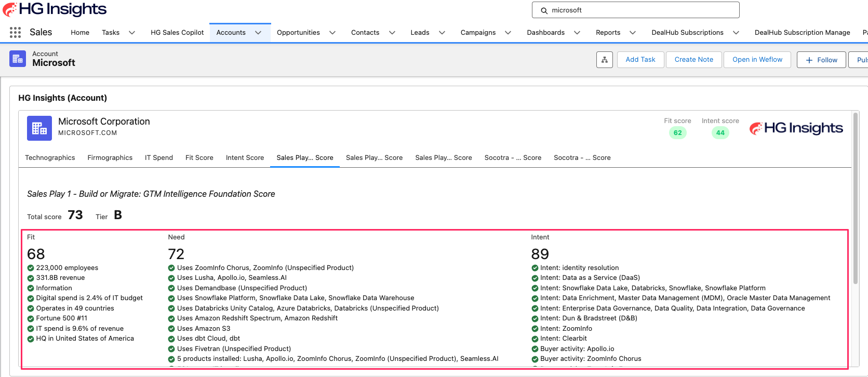
Task: Expand the Dashboards menu chevron
Action: pos(577,33)
